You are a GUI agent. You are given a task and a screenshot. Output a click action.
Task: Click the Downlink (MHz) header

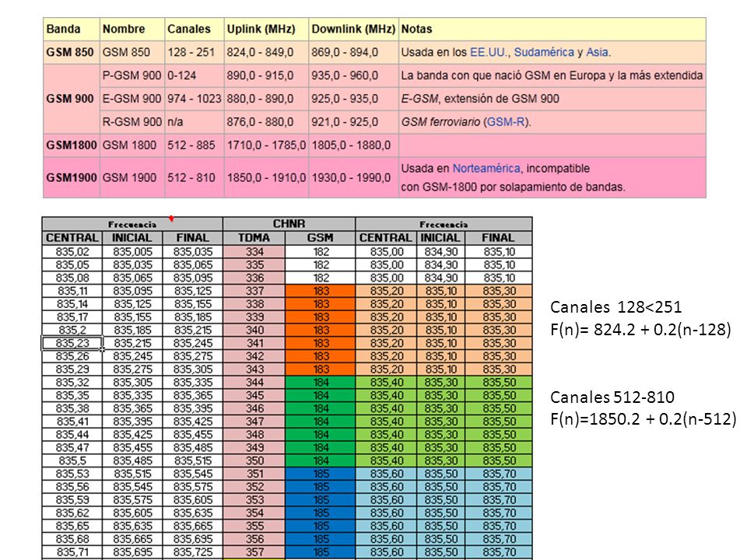coord(353,29)
